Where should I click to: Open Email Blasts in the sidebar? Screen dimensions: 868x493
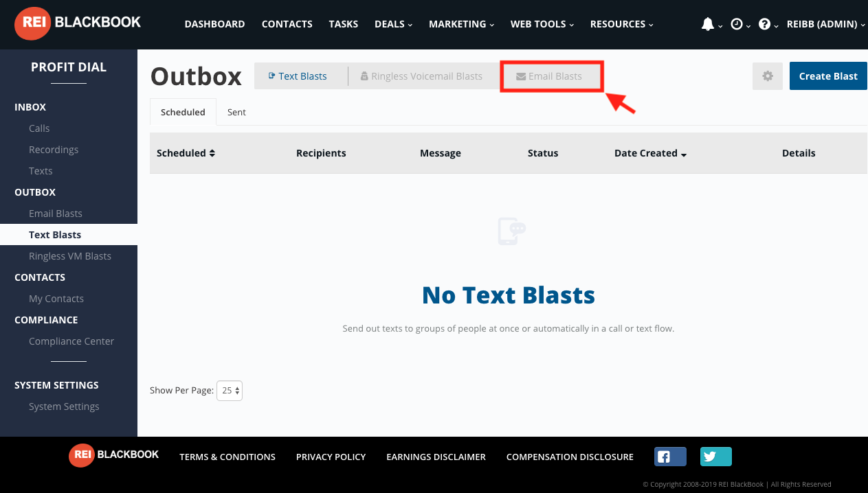56,214
